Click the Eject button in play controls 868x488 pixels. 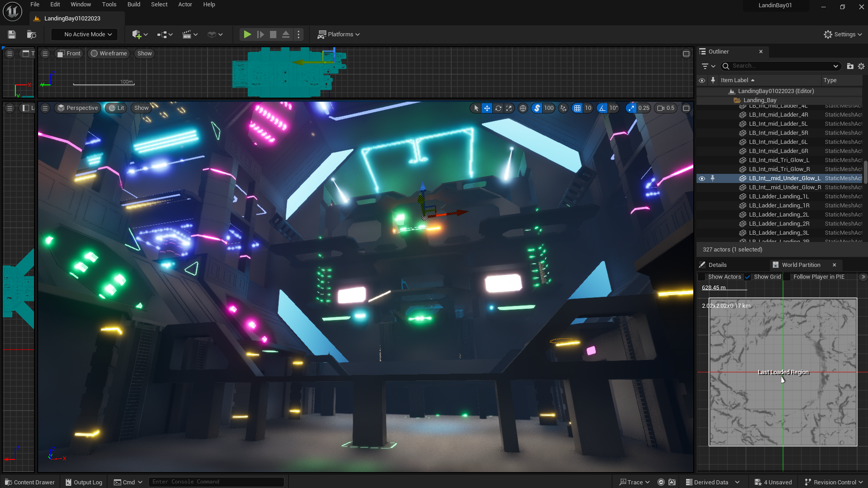pos(286,35)
